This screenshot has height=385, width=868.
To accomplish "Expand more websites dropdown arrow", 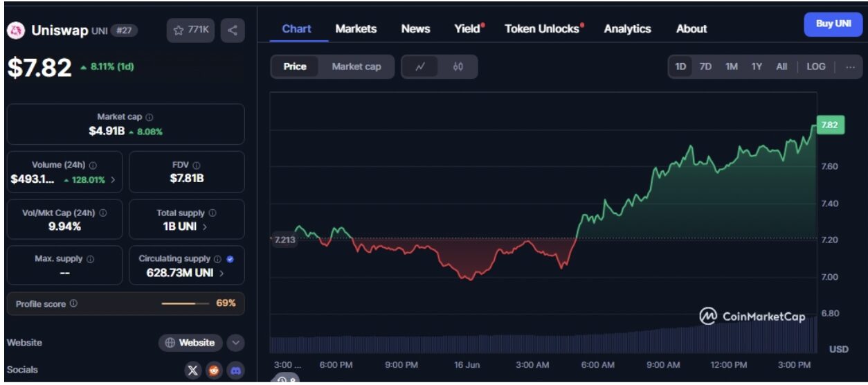I will pyautogui.click(x=235, y=342).
